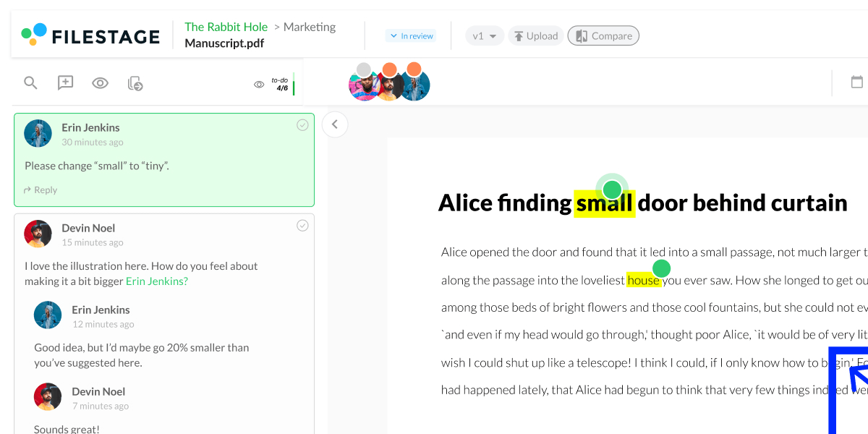Screen dimensions: 868x434
Task: Open the export pages icon
Action: (x=135, y=83)
